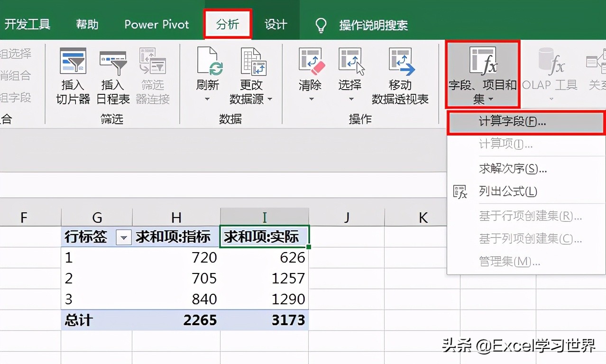606x364 pixels.
Task: Expand the Clear (清除) dropdown arrow
Action: (311, 99)
